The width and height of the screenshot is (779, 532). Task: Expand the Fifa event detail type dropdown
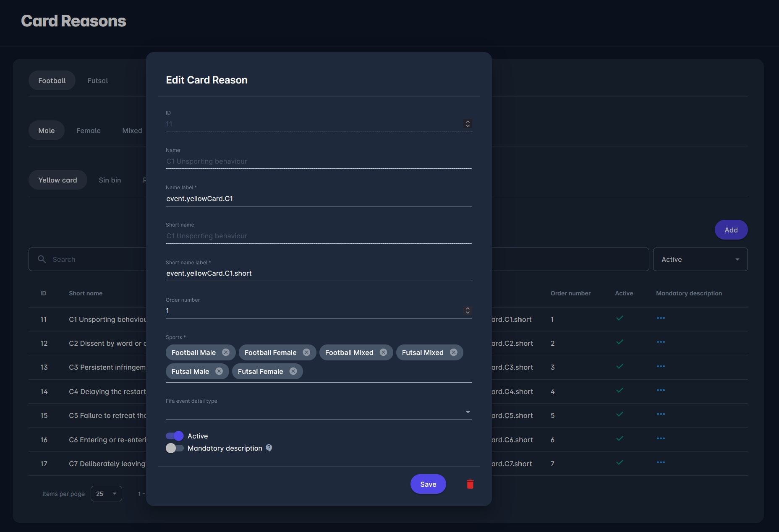coord(468,412)
